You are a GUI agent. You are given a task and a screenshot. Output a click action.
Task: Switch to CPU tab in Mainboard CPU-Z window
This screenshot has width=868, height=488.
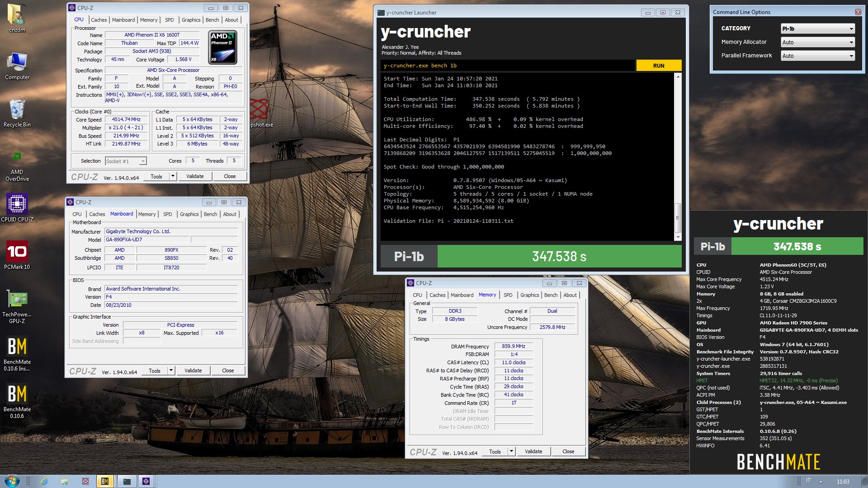click(77, 214)
